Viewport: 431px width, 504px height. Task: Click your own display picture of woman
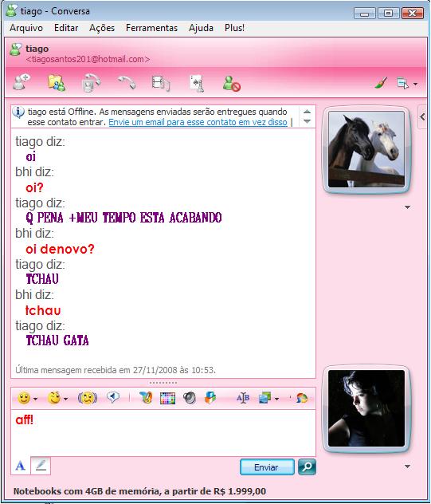(366, 408)
